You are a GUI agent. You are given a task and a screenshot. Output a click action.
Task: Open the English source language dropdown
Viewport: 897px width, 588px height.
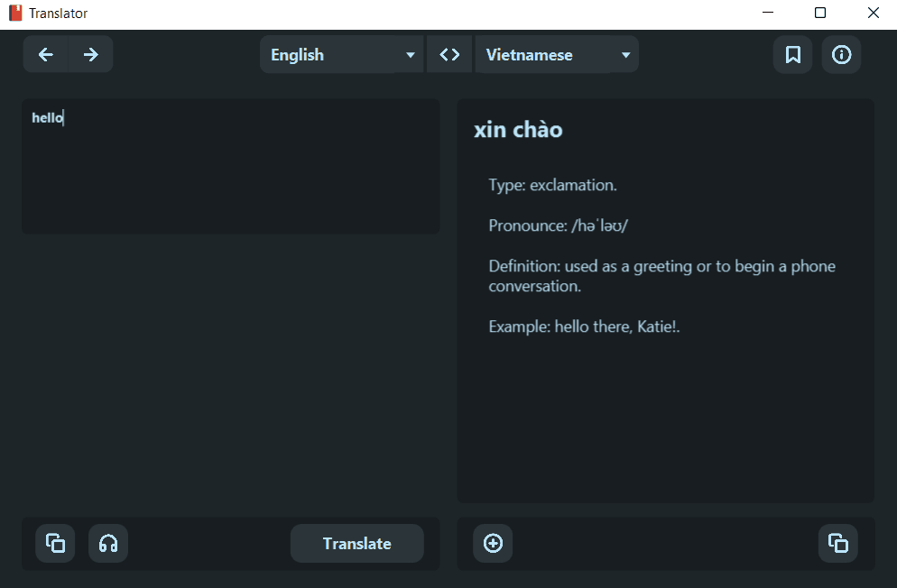coord(341,54)
